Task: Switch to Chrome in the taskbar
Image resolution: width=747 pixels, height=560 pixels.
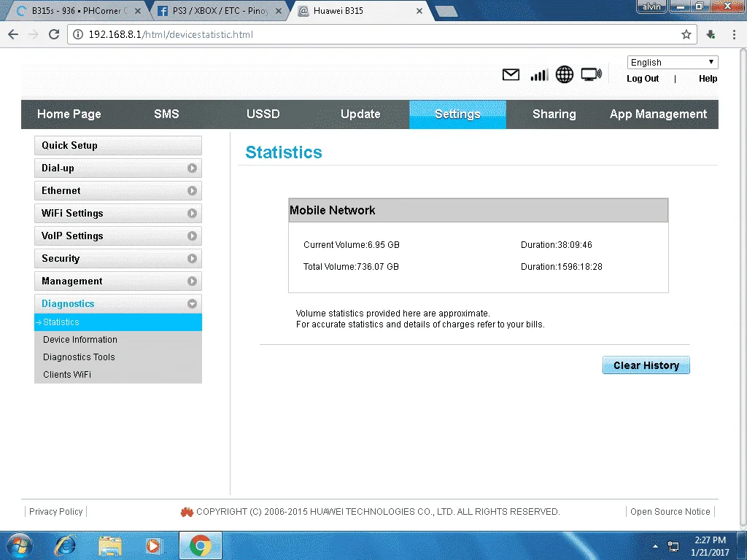Action: [x=200, y=545]
